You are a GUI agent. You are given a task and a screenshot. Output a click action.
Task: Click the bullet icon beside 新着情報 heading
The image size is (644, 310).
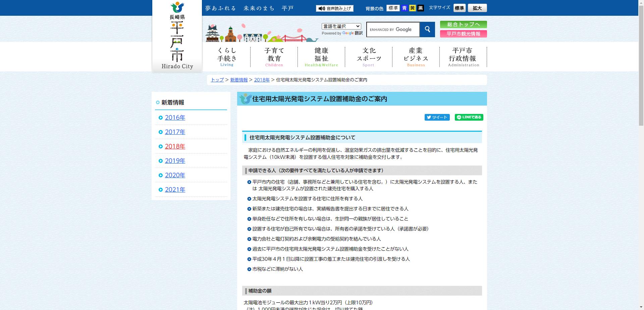157,102
